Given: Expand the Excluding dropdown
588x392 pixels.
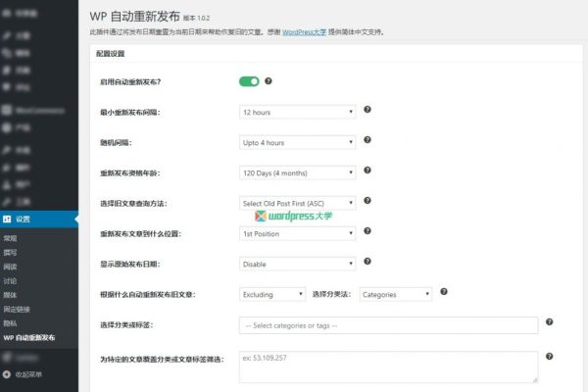Looking at the screenshot, I should 272,294.
